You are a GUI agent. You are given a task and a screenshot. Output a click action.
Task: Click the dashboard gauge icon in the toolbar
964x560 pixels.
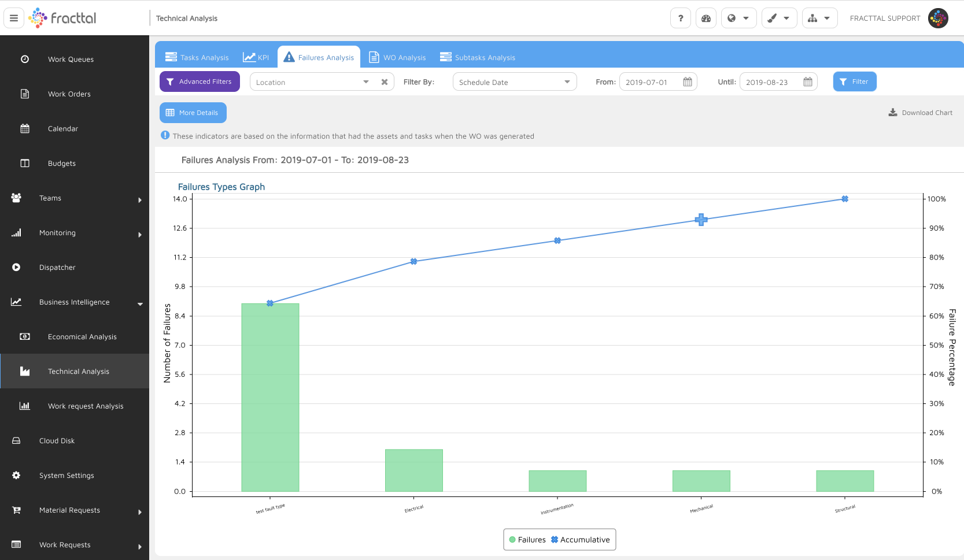coord(706,18)
